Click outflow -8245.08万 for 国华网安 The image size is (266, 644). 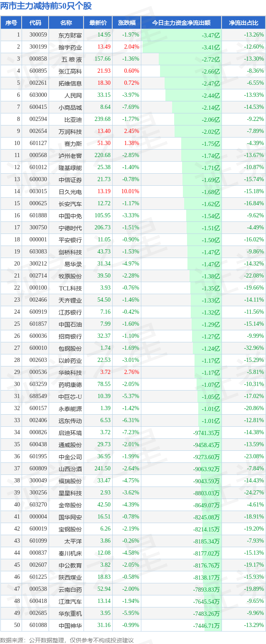pyautogui.click(x=207, y=517)
